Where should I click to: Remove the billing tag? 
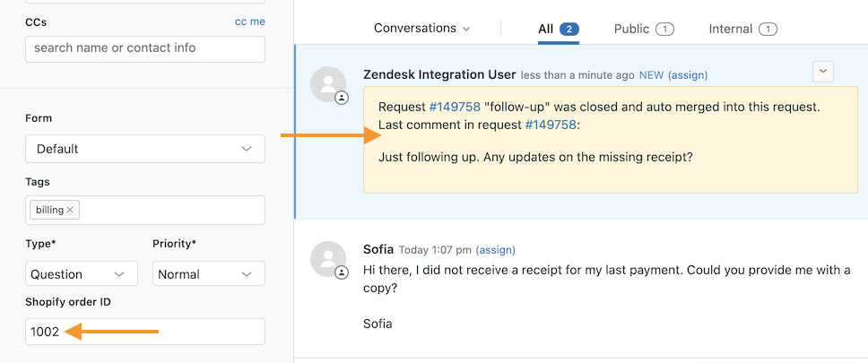pyautogui.click(x=71, y=210)
